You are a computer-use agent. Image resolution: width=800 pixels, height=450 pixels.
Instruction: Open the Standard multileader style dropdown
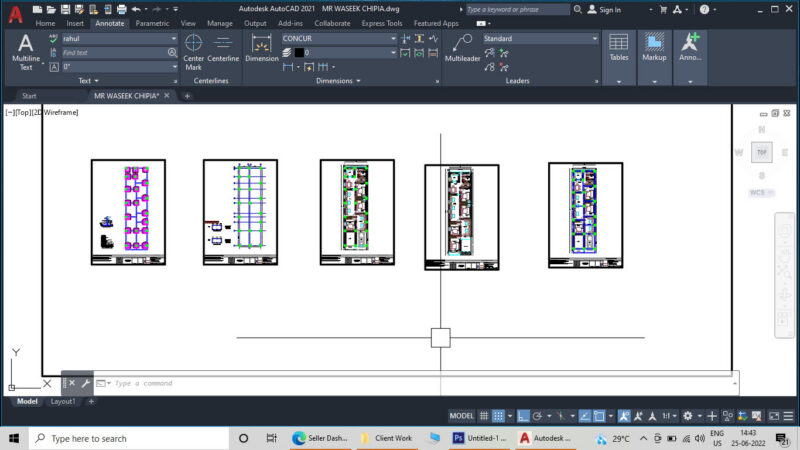(x=594, y=38)
